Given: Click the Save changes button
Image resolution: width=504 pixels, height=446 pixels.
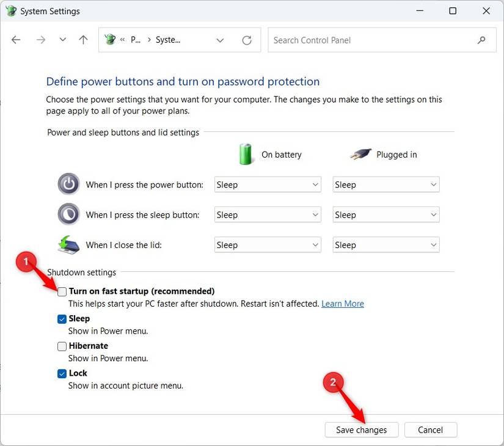Looking at the screenshot, I should (x=361, y=430).
